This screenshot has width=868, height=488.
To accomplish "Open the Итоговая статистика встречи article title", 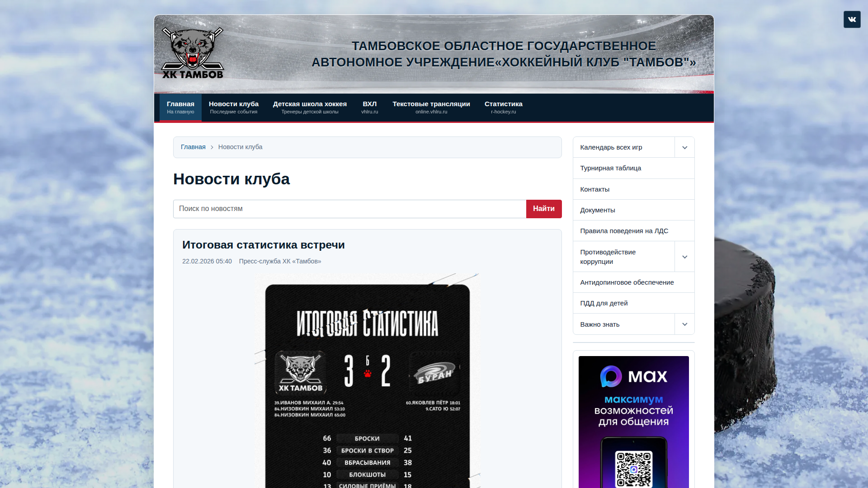I will 264,245.
